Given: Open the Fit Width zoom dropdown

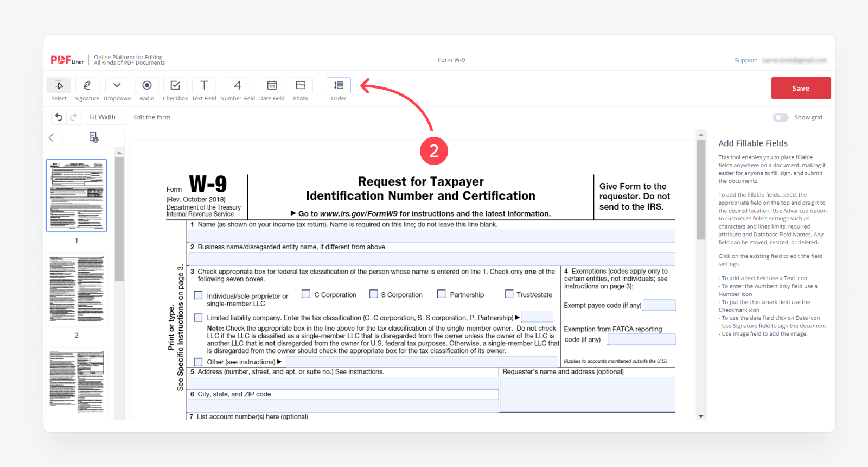Looking at the screenshot, I should coord(105,117).
